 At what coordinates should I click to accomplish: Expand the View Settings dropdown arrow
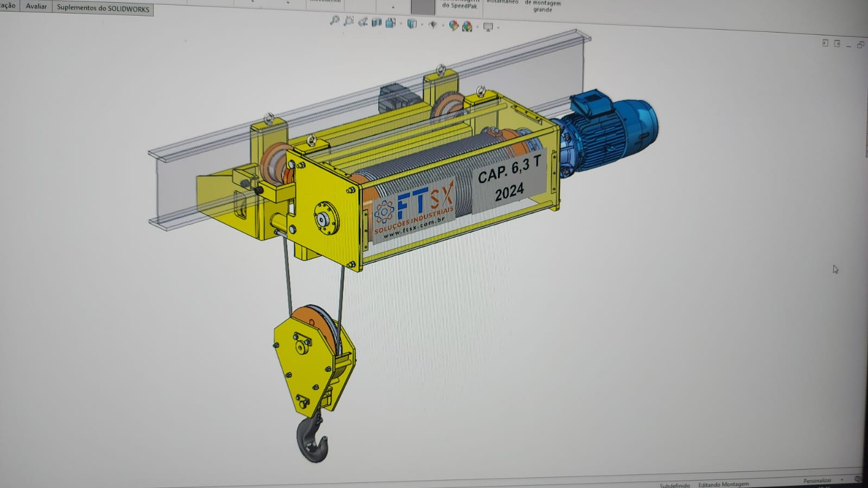(x=498, y=27)
